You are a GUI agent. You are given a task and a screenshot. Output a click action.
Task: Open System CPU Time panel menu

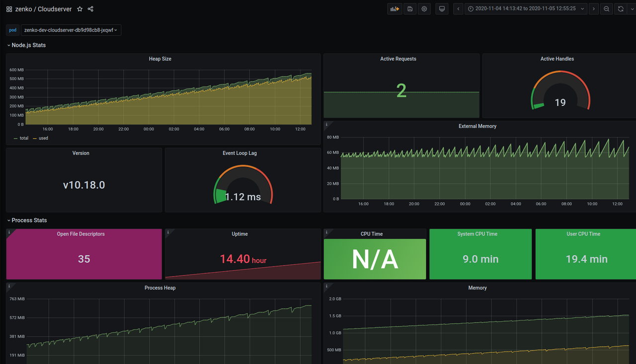coord(477,234)
